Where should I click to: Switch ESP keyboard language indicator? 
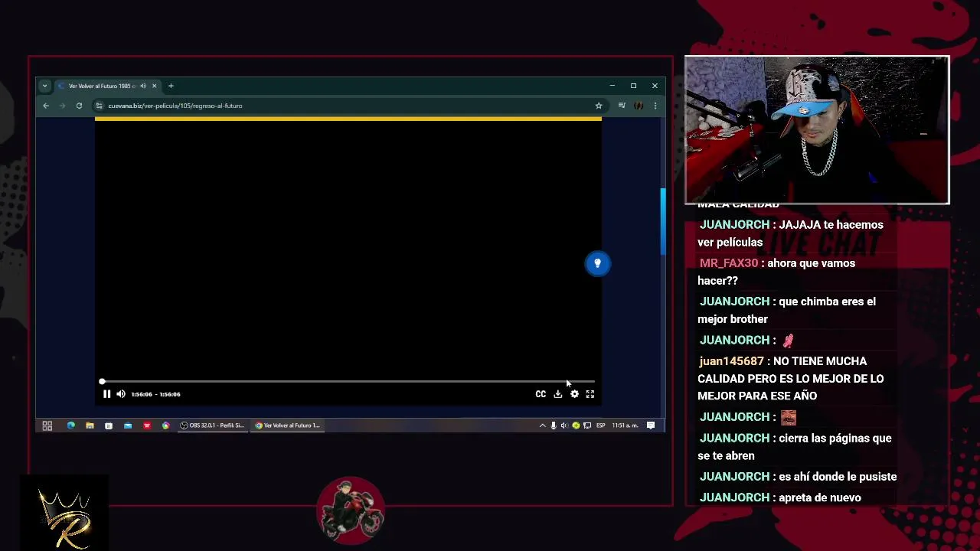[600, 425]
